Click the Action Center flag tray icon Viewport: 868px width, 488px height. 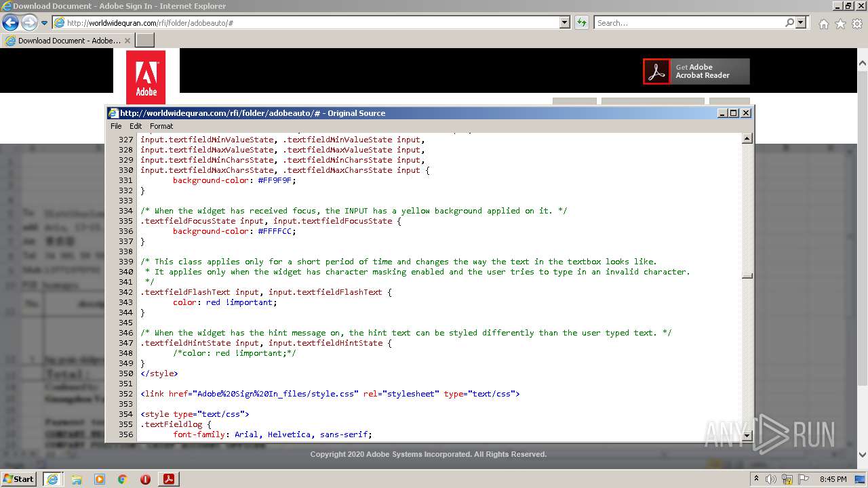804,479
